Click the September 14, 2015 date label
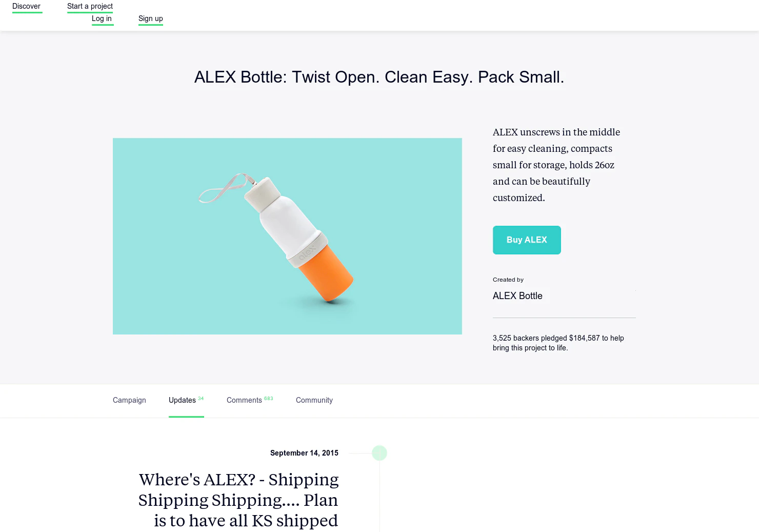The height and width of the screenshot is (532, 759). click(304, 453)
